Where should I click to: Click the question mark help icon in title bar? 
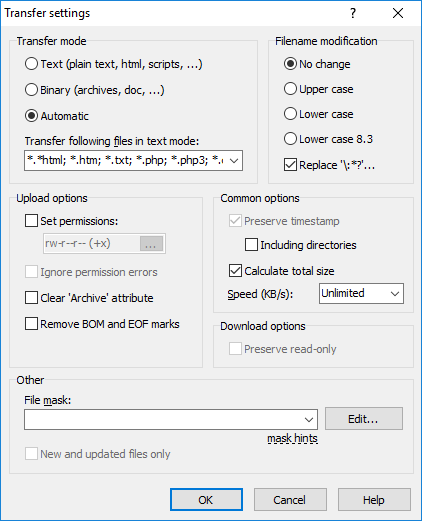(x=353, y=13)
